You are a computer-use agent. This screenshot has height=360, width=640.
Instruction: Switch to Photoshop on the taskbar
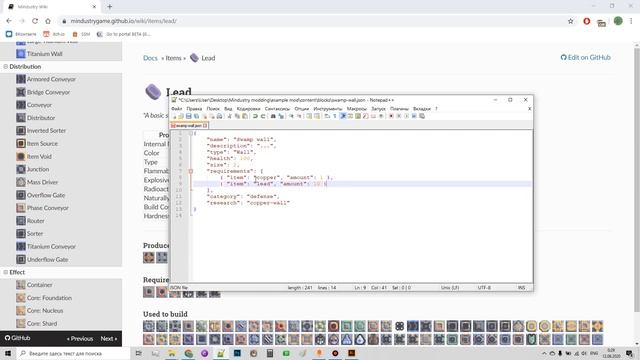[237, 353]
